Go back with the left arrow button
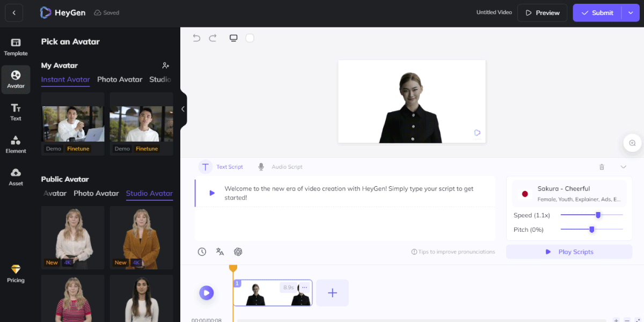Image resolution: width=644 pixels, height=322 pixels. point(14,13)
